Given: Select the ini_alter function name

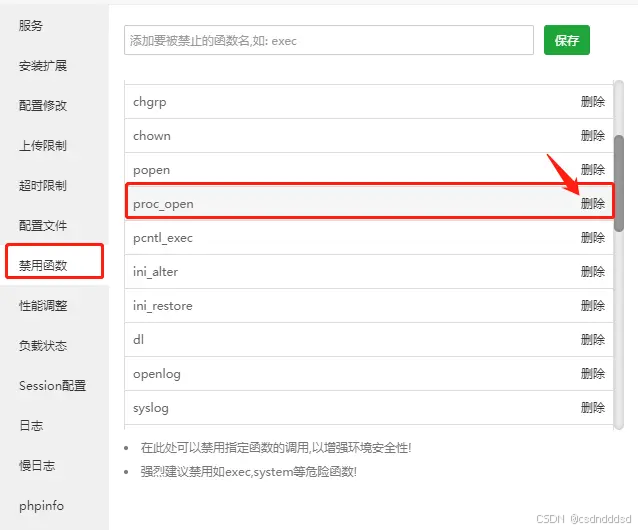Looking at the screenshot, I should click(155, 271).
